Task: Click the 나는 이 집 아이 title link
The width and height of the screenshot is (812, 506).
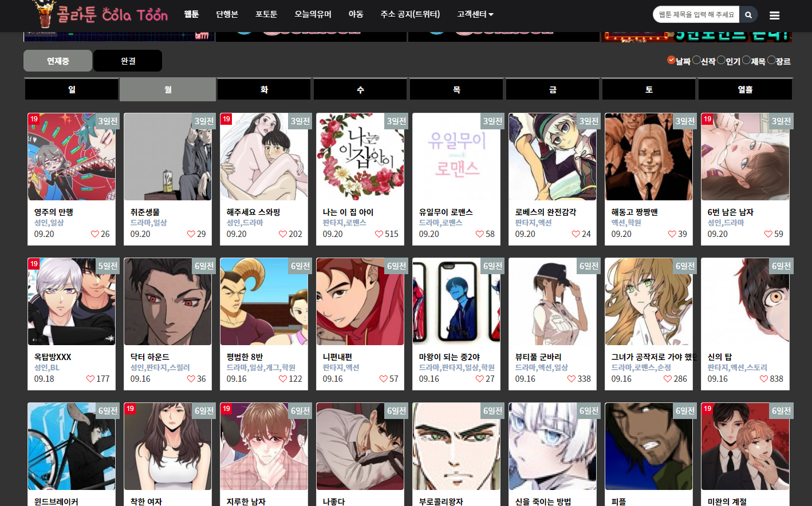Action: click(x=348, y=212)
